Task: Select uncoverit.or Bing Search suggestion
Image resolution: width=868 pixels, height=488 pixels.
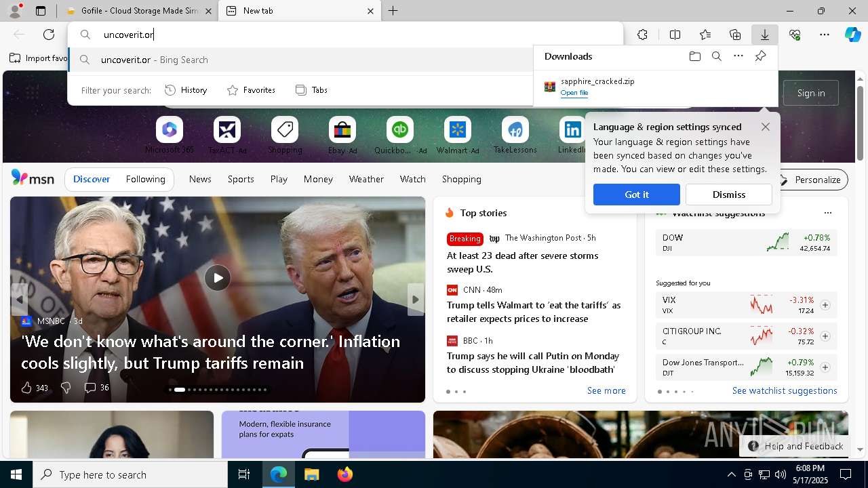Action: pyautogui.click(x=300, y=60)
